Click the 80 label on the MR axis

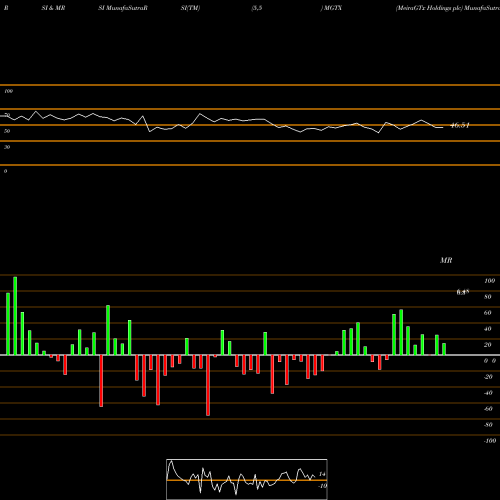point(488,297)
